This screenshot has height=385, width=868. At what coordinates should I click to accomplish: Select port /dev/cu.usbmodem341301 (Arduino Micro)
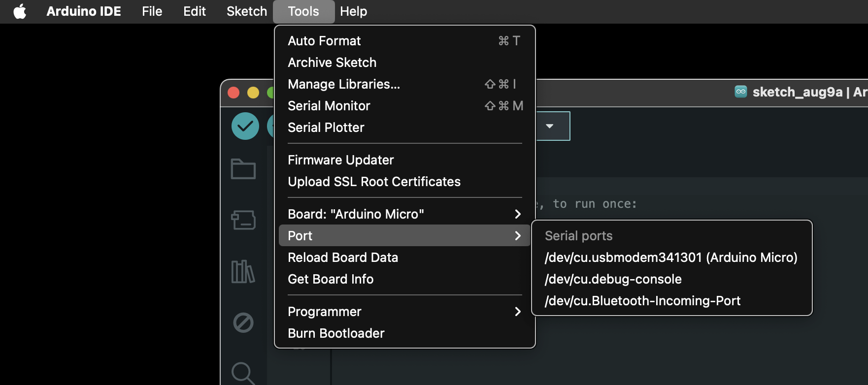coord(671,257)
